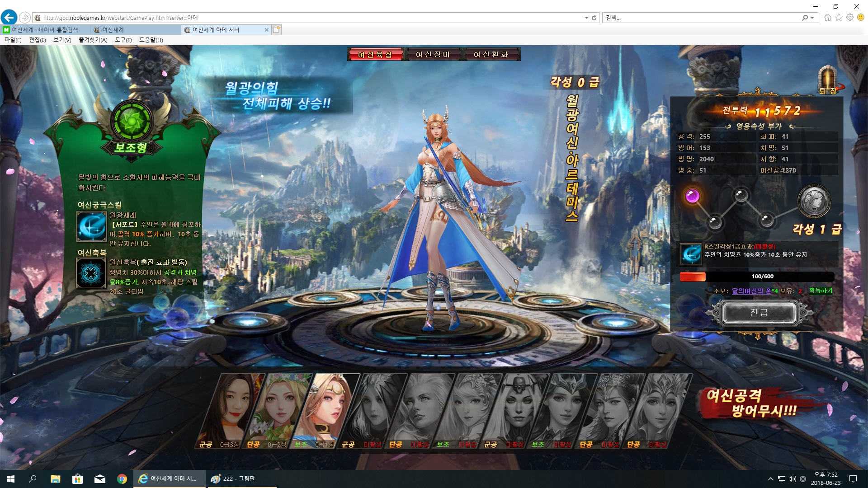Screen dimensions: 868x488
Task: Open the 편집(E) menu
Action: tap(38, 40)
